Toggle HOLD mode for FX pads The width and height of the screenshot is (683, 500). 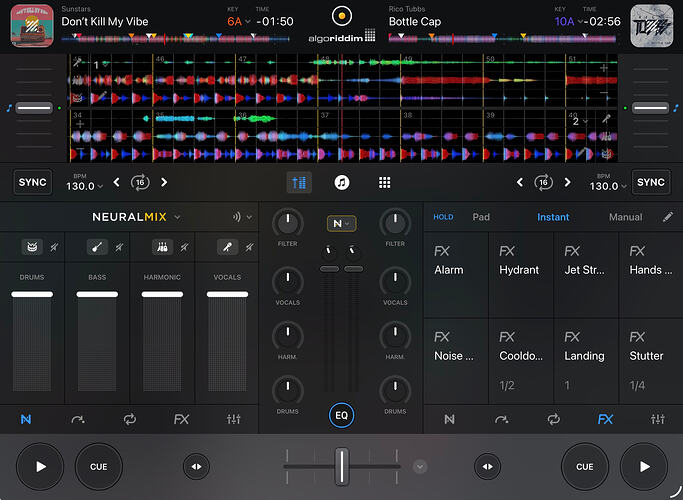coord(443,217)
